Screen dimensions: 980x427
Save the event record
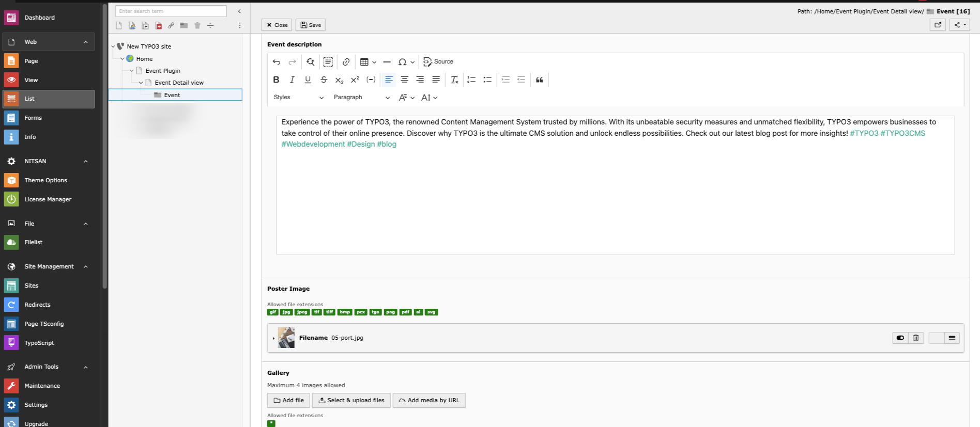(x=311, y=25)
